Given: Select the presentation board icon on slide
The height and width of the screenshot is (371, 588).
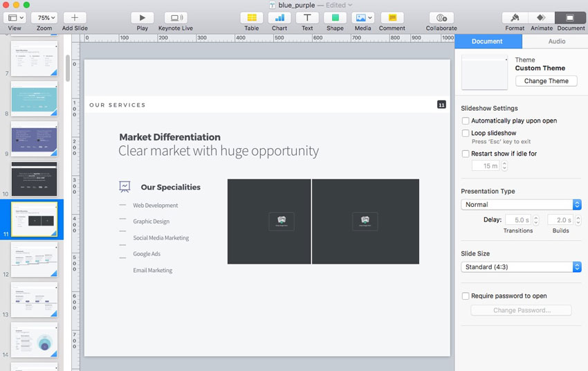Looking at the screenshot, I should click(125, 186).
